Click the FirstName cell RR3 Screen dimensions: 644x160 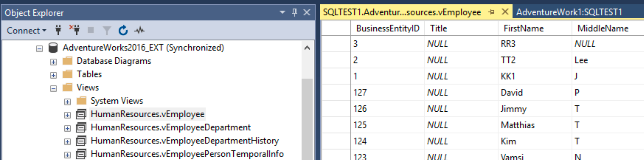pyautogui.click(x=535, y=44)
